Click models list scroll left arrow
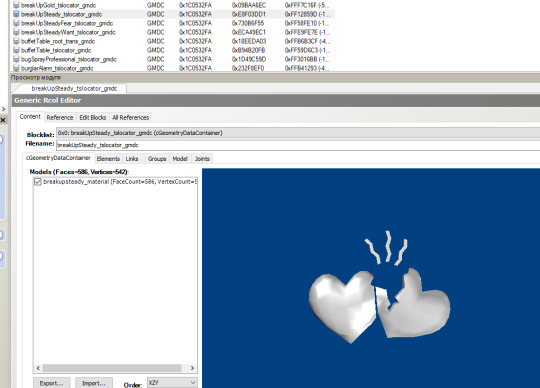 38,368
